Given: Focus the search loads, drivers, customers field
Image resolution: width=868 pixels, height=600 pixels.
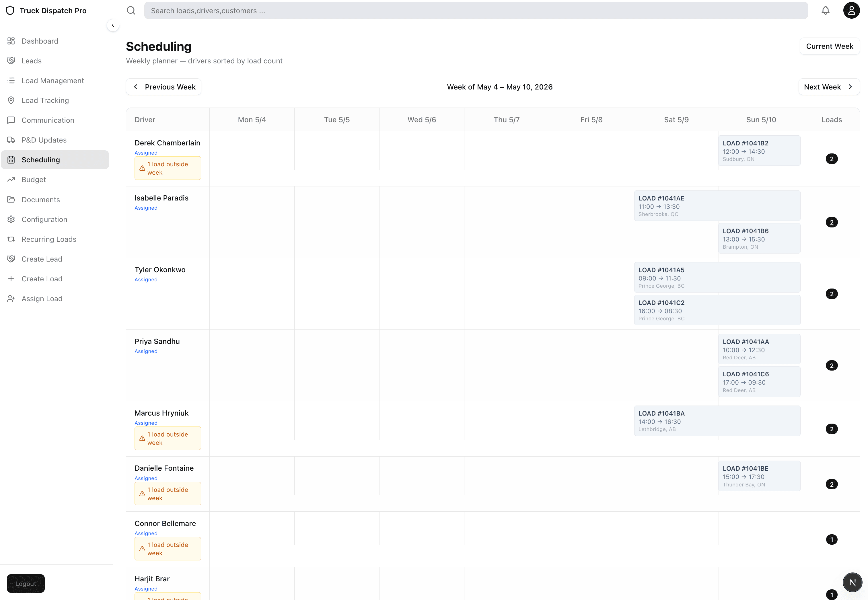Looking at the screenshot, I should tap(476, 11).
